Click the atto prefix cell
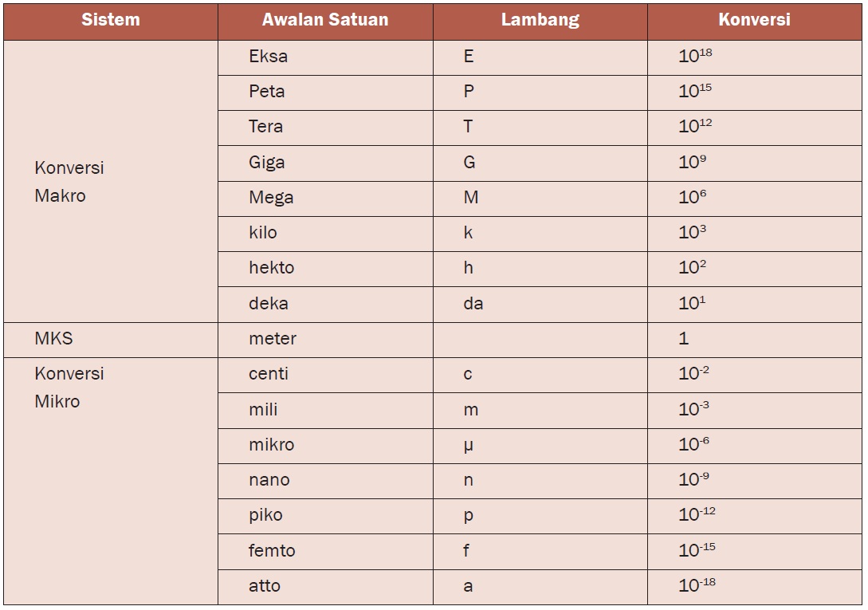This screenshot has height=610, width=868. click(x=265, y=585)
